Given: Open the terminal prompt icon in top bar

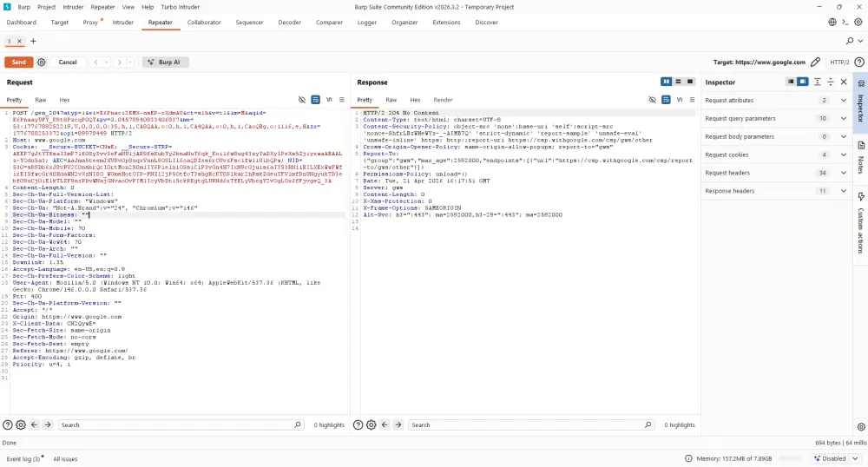Looking at the screenshot, I should [845, 22].
